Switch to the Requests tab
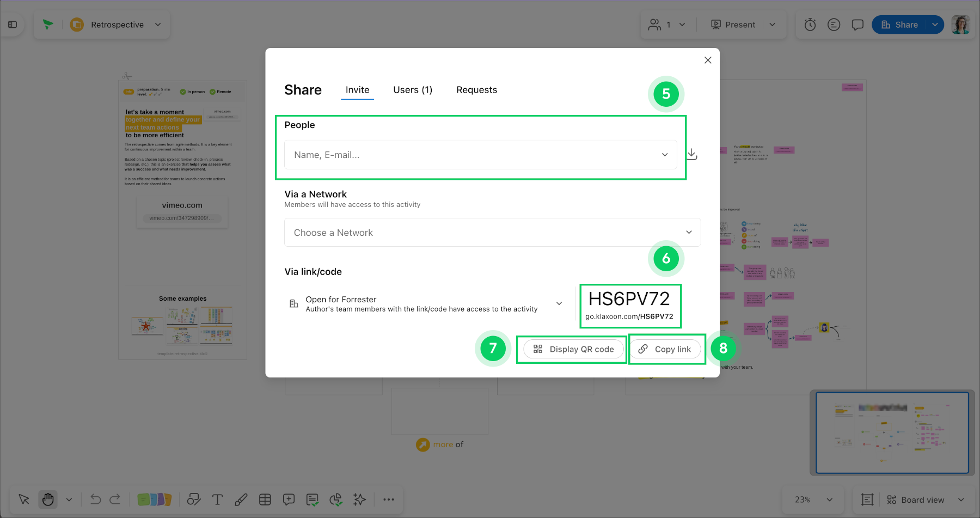Screen dimensions: 980x518 [x=476, y=90]
